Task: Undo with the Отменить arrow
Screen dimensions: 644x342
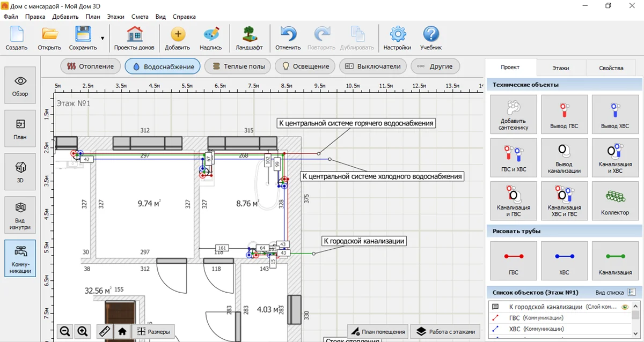Action: click(288, 38)
